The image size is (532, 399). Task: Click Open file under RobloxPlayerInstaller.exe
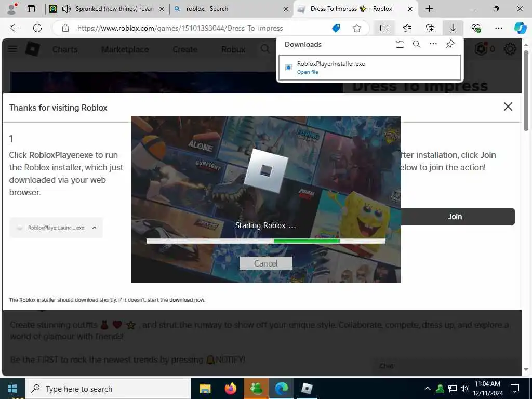308,72
